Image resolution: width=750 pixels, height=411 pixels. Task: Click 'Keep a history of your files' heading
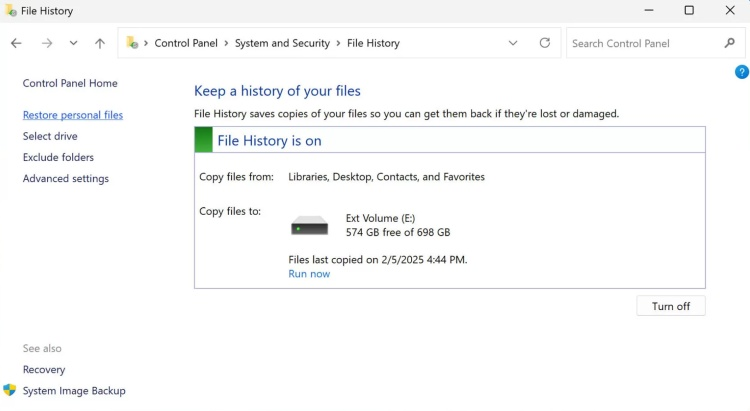click(277, 91)
